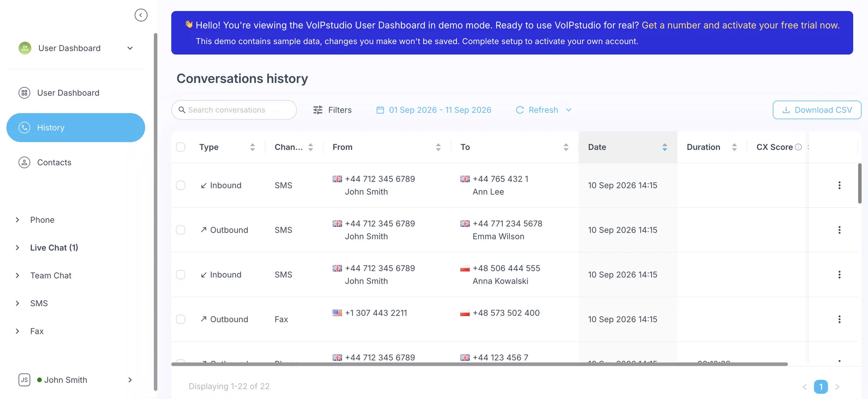Viewport: 868px width, 399px height.
Task: Click page number 1 button
Action: coord(821,387)
